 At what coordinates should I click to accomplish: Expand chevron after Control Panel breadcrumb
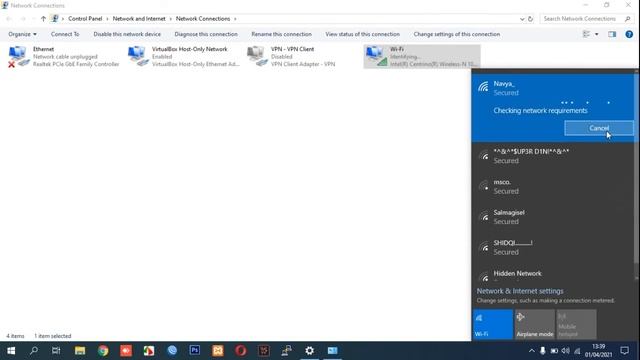tap(107, 19)
